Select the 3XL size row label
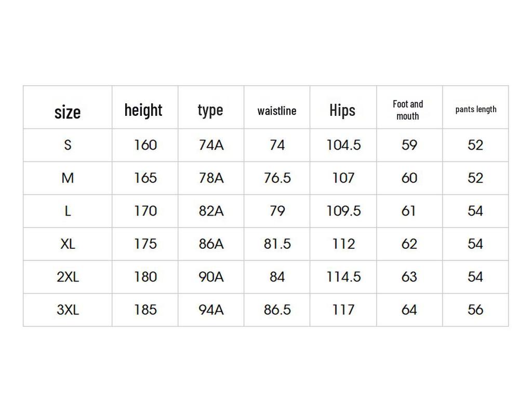Image resolution: width=532 pixels, height=399 pixels. [68, 310]
